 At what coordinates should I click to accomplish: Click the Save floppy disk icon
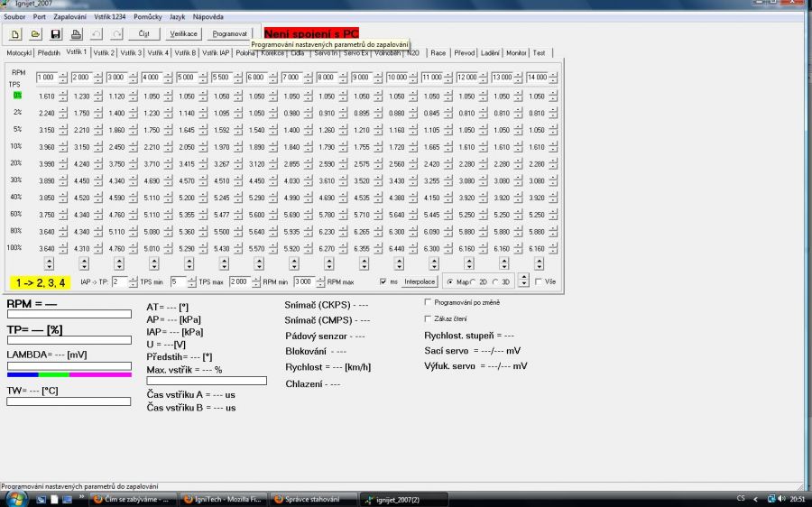click(x=56, y=34)
